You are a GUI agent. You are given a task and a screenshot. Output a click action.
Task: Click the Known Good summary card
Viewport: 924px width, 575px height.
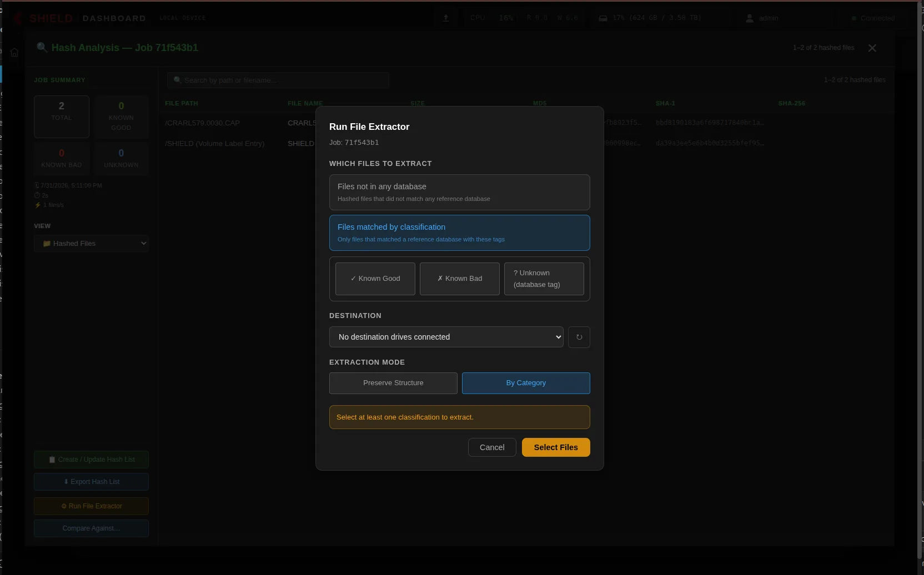point(121,117)
